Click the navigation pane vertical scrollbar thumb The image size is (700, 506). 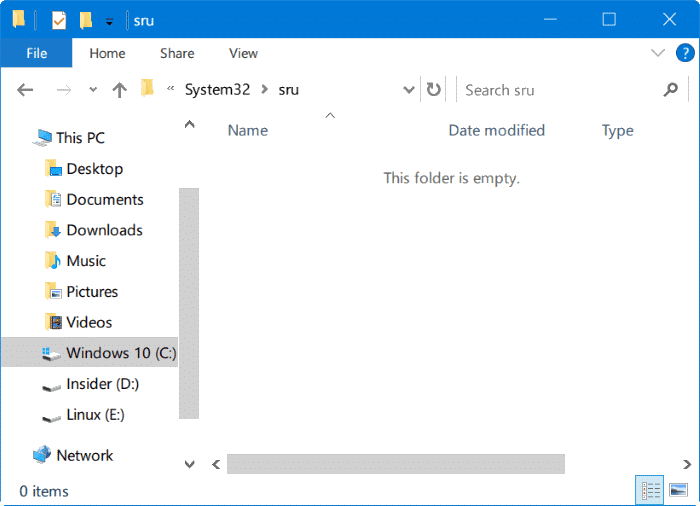pos(189,303)
